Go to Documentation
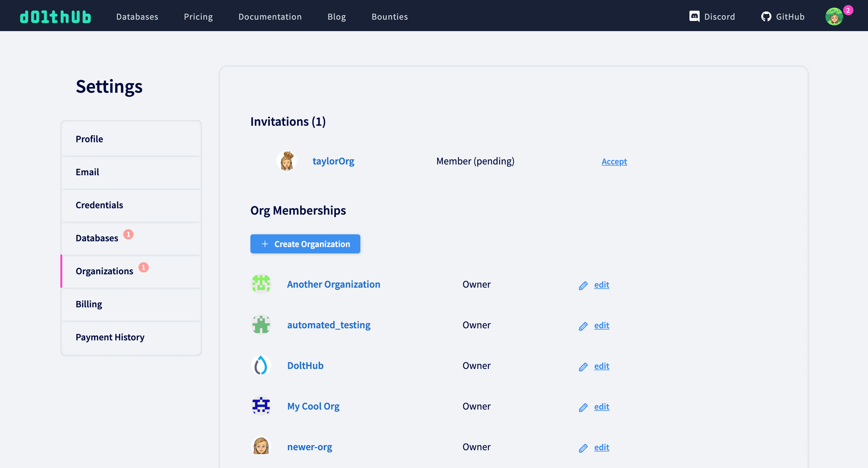The width and height of the screenshot is (868, 468). [x=270, y=17]
